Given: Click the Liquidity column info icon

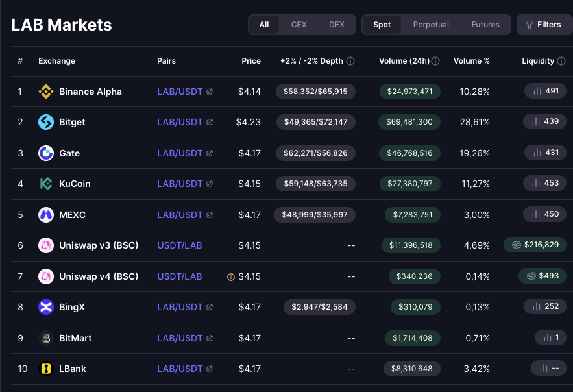Looking at the screenshot, I should pos(561,61).
